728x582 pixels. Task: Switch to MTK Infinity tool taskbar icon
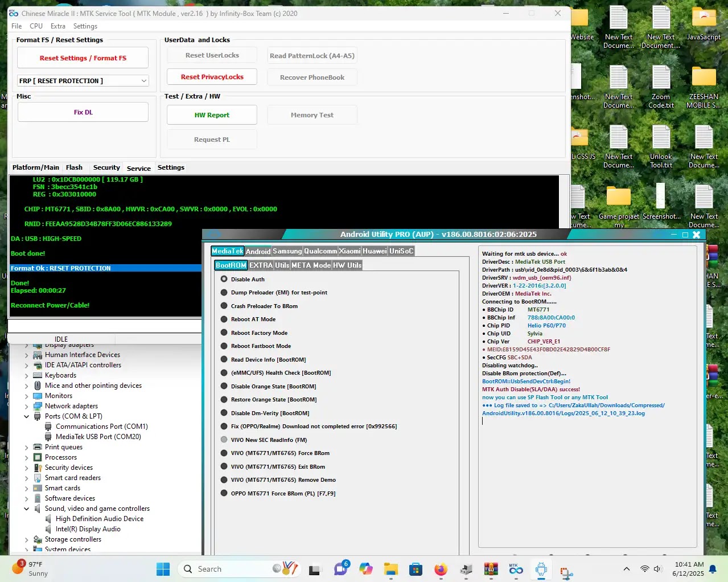coord(516,569)
